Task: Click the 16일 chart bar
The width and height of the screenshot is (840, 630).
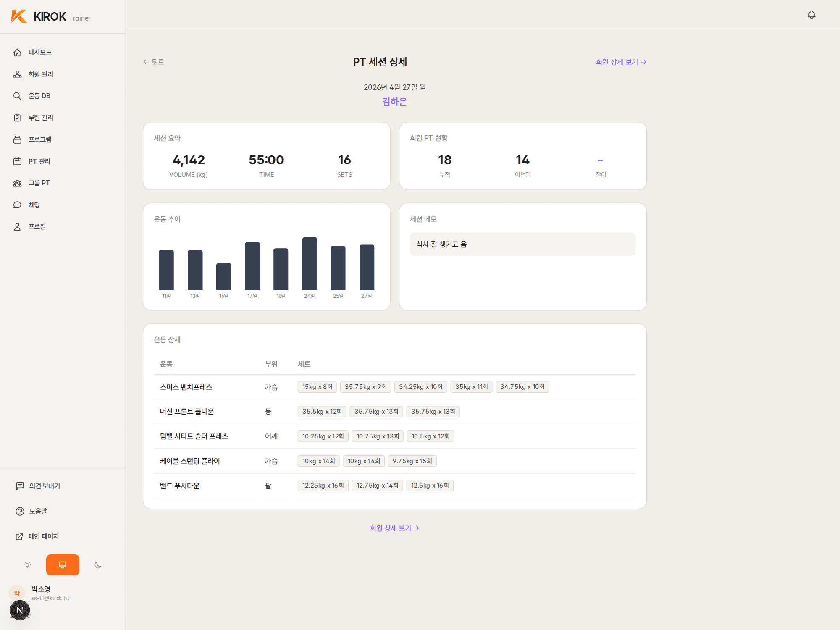Action: (223, 276)
